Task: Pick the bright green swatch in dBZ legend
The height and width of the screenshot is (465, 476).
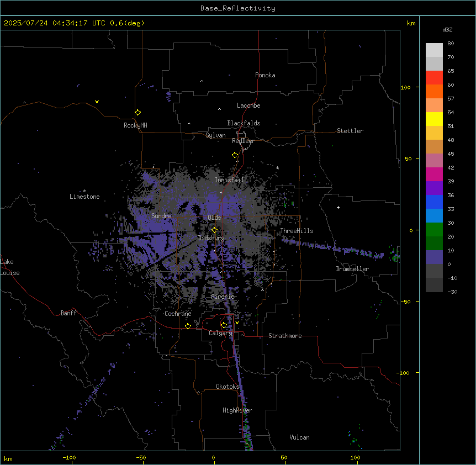Action: tap(434, 230)
